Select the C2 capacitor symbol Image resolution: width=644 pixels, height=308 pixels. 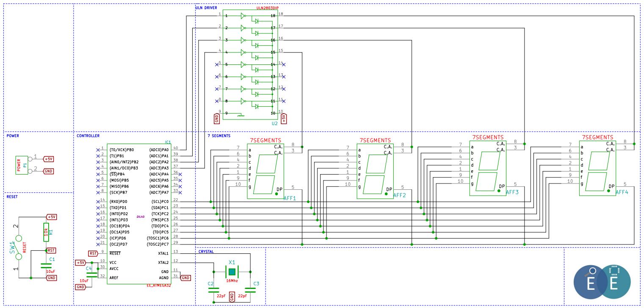[214, 290]
